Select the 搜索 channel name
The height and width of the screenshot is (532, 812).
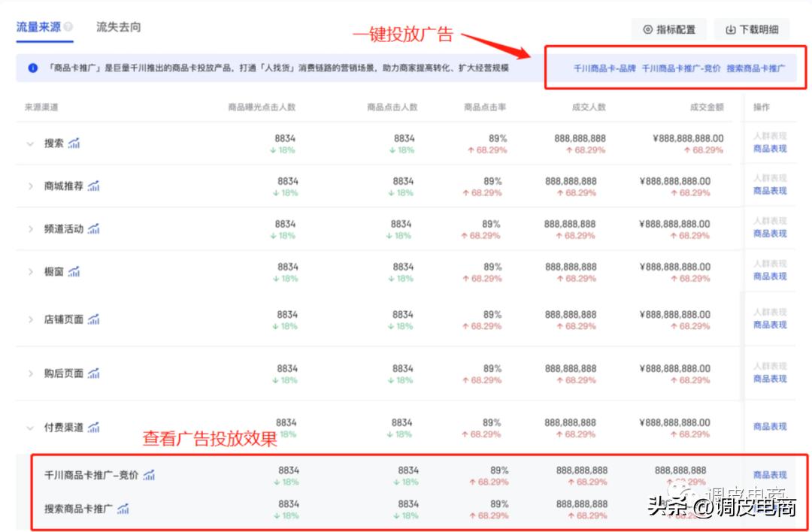(x=54, y=144)
